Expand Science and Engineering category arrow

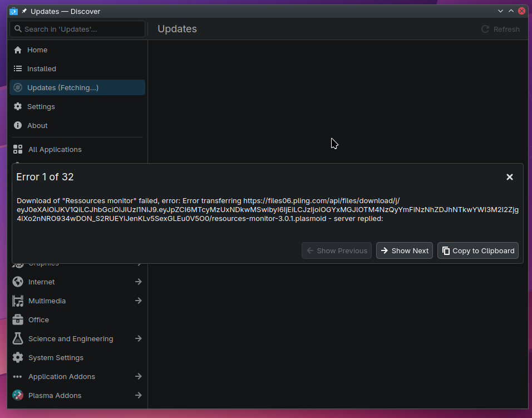(x=138, y=338)
